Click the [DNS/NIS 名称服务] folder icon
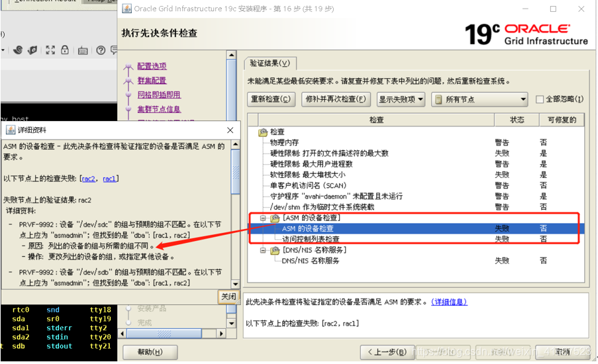This screenshot has height=364, width=598. coord(275,250)
